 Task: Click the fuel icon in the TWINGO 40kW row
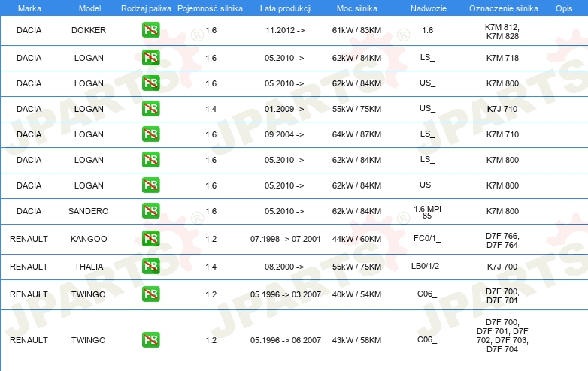coord(150,294)
